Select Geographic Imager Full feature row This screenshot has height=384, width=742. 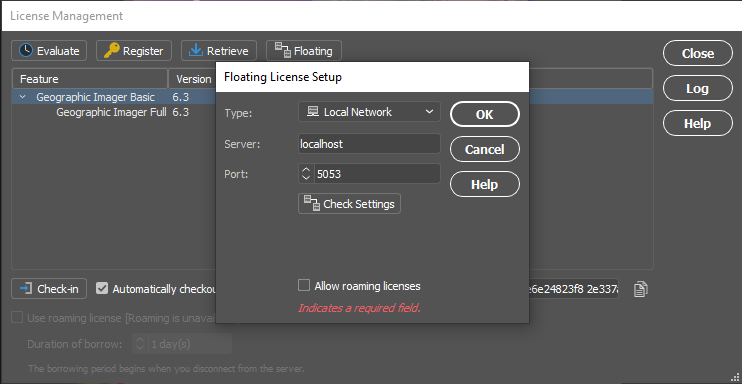point(114,112)
